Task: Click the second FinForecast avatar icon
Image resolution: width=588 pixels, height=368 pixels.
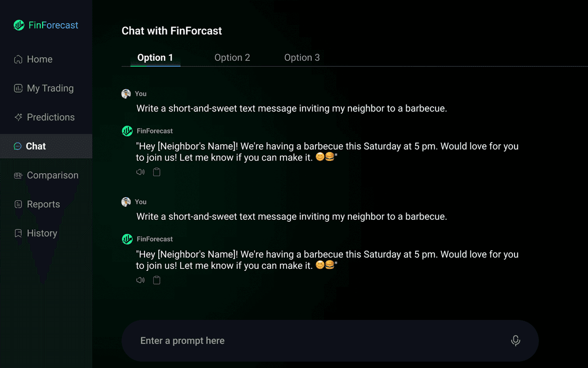Action: coord(127,239)
